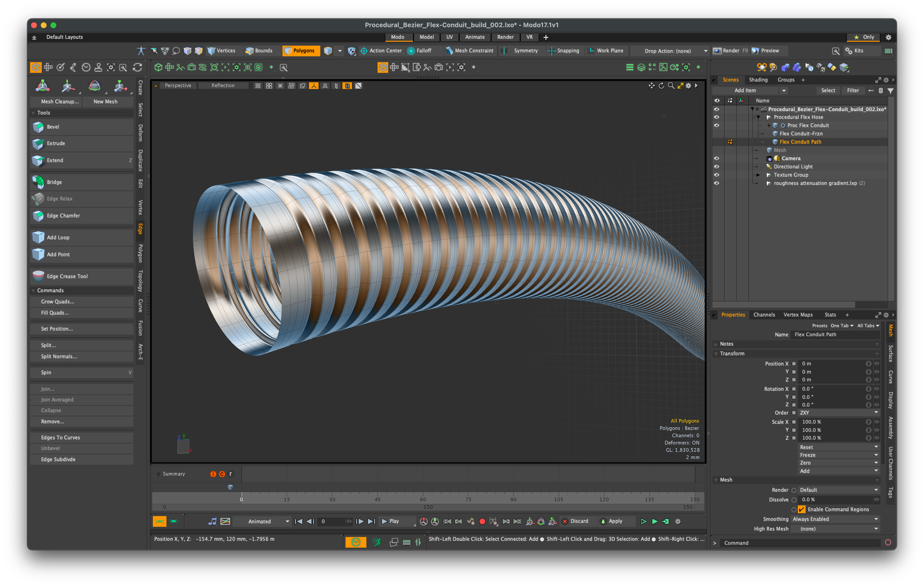This screenshot has height=586, width=924.
Task: Select the Bevel tool icon
Action: point(38,127)
